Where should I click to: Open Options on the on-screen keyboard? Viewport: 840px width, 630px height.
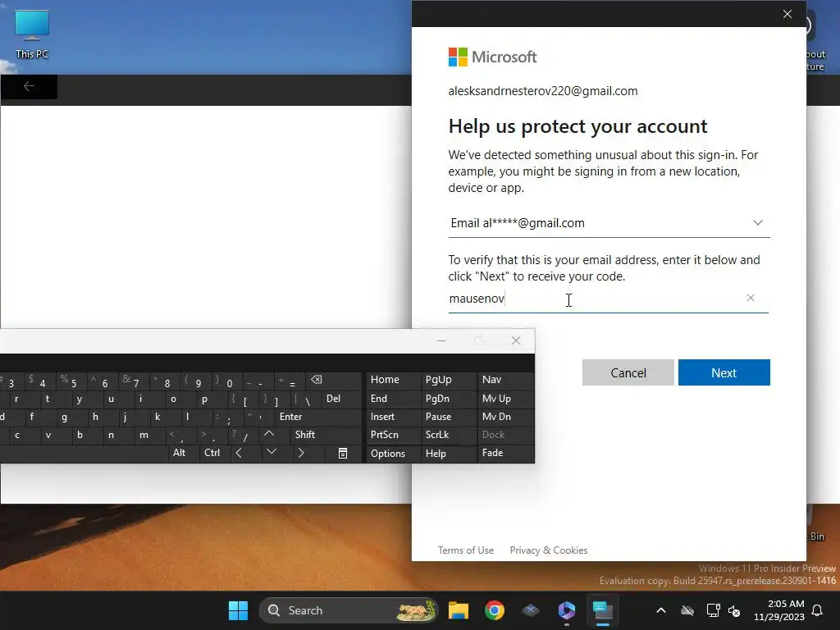393,453
